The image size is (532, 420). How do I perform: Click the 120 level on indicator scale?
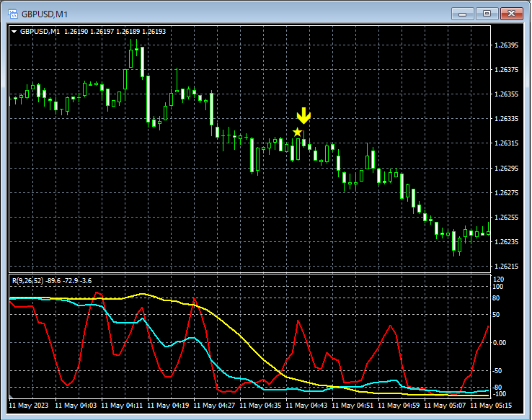pyautogui.click(x=499, y=280)
